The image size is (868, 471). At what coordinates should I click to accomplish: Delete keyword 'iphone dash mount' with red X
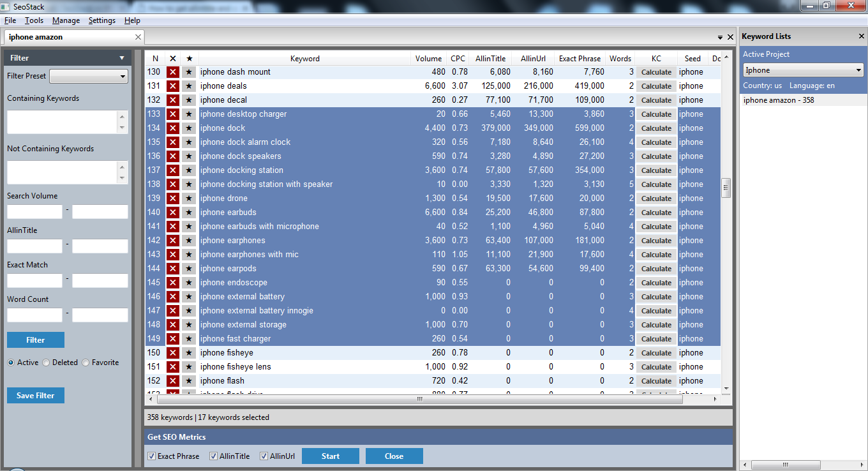[172, 72]
